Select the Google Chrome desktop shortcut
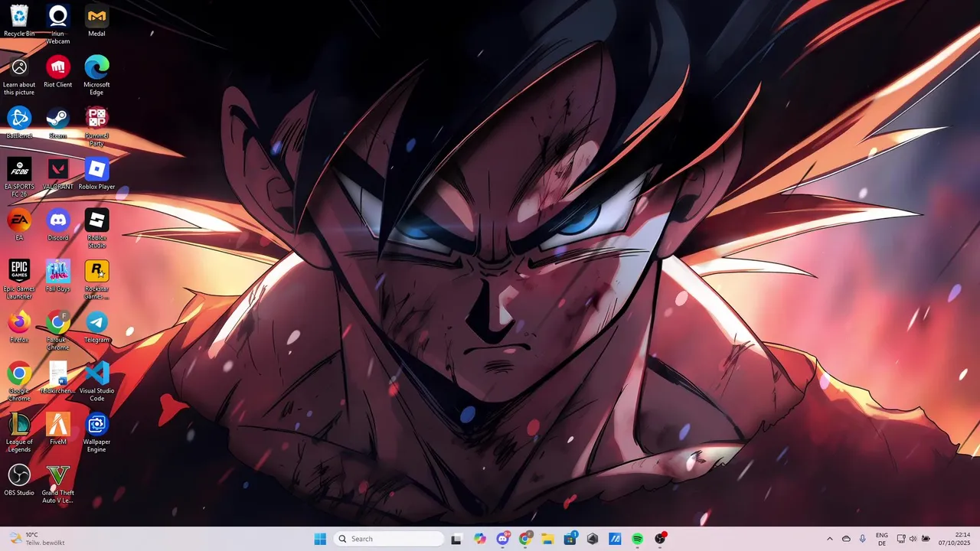The image size is (980, 551). pyautogui.click(x=19, y=382)
